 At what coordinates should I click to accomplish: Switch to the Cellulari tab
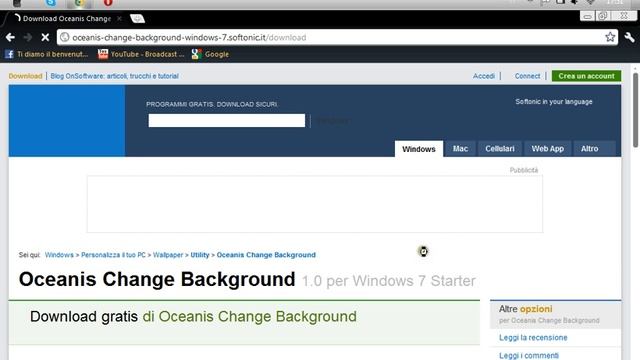point(500,149)
